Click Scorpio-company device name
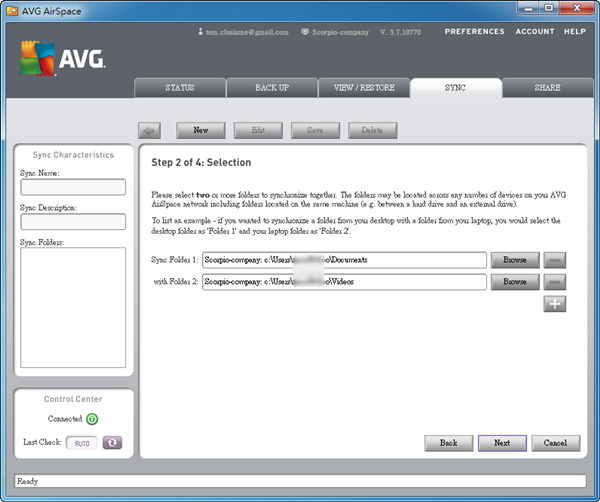 (x=340, y=32)
